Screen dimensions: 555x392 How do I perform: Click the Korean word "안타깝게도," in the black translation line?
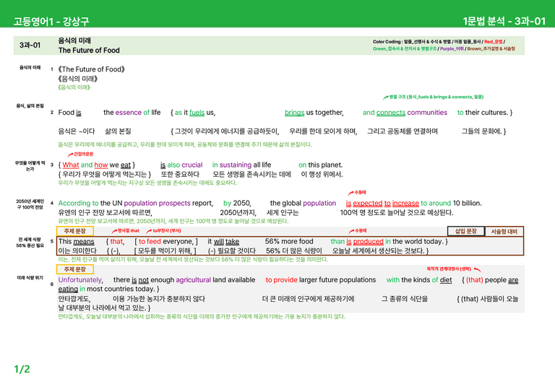click(x=74, y=299)
